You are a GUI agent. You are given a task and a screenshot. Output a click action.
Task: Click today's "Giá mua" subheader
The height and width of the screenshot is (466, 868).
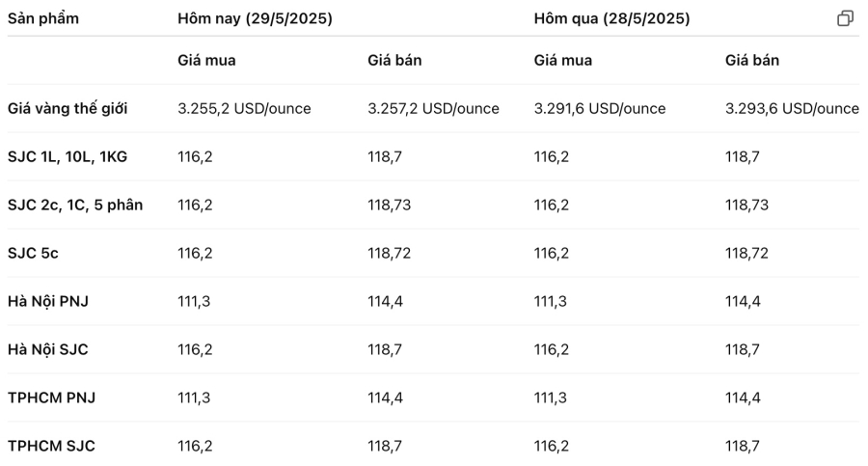coord(206,60)
